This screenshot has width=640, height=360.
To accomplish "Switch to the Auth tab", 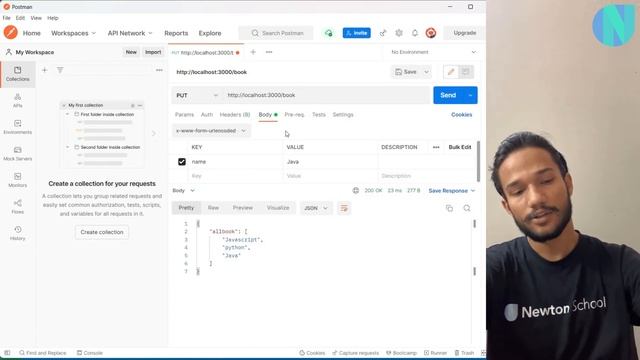I will 207,115.
